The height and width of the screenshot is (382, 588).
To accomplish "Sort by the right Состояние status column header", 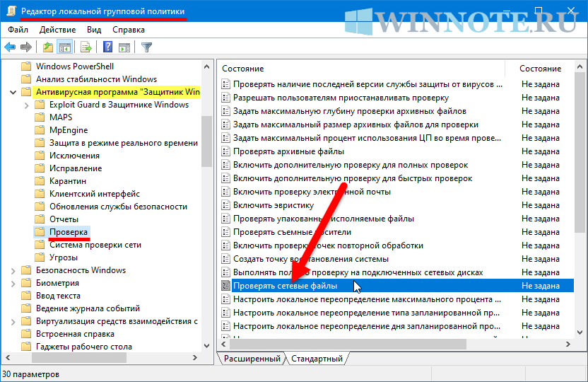I will coord(540,69).
